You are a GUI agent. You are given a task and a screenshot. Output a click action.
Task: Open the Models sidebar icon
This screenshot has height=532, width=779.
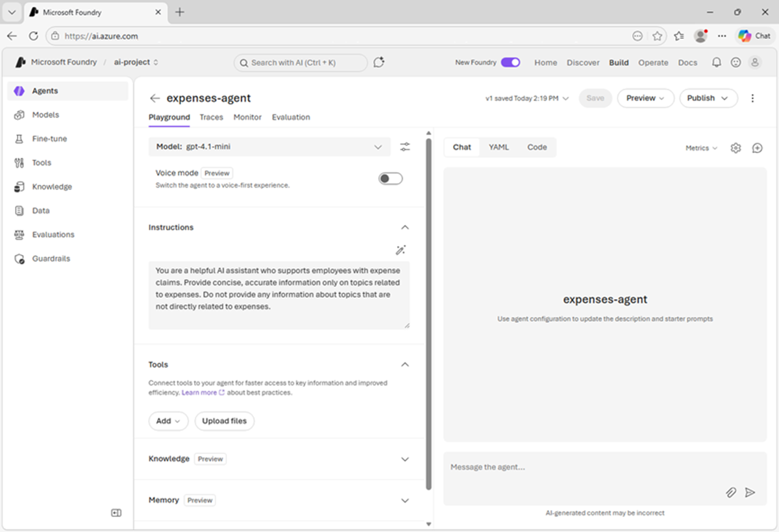point(19,115)
